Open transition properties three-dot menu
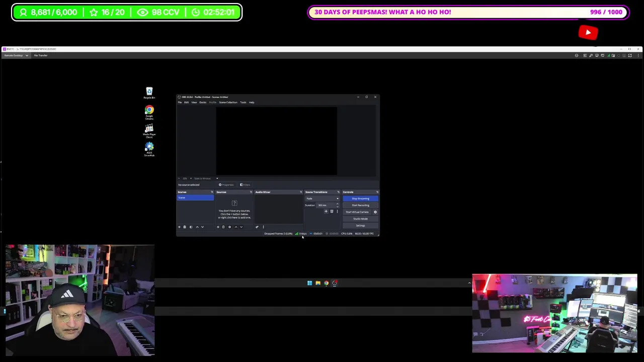 tap(337, 212)
